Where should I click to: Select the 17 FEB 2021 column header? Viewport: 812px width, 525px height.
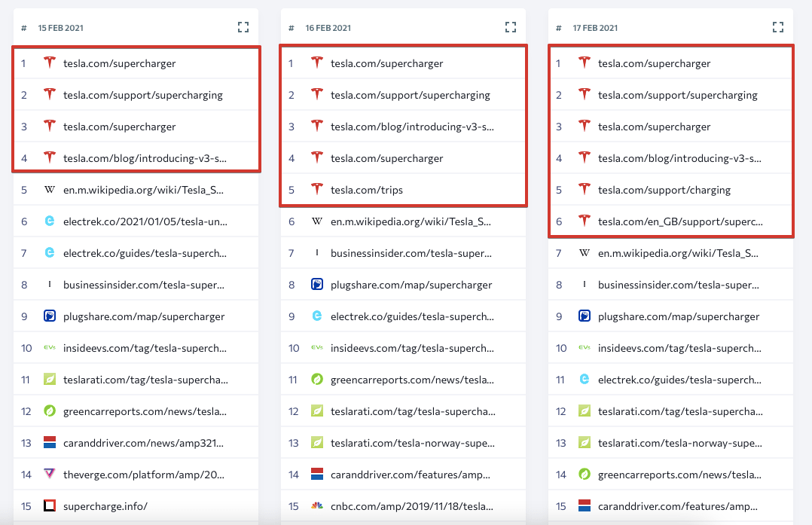pos(595,28)
